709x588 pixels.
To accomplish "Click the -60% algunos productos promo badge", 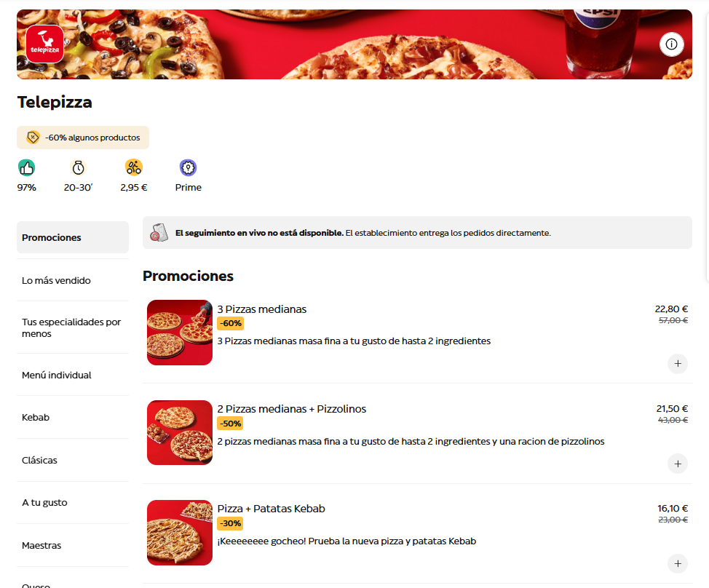I will tap(83, 138).
